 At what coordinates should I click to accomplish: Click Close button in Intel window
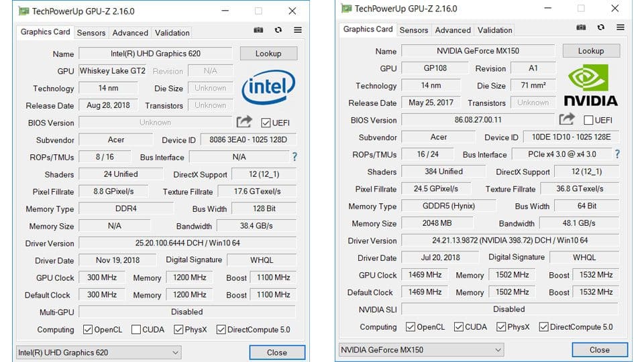(x=277, y=353)
